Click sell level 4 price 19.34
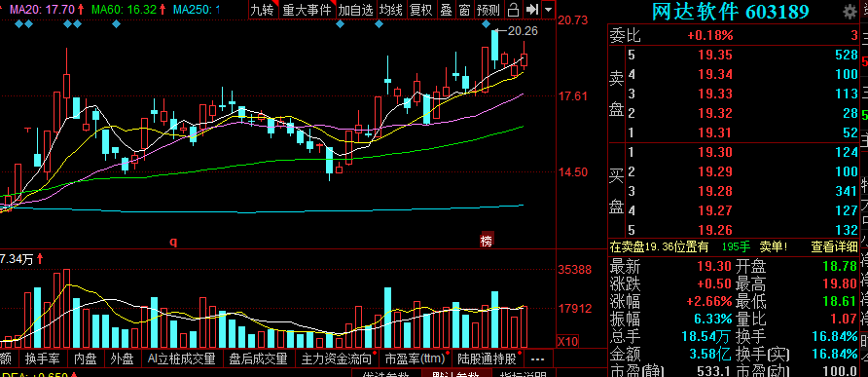The image size is (868, 377). coord(714,74)
